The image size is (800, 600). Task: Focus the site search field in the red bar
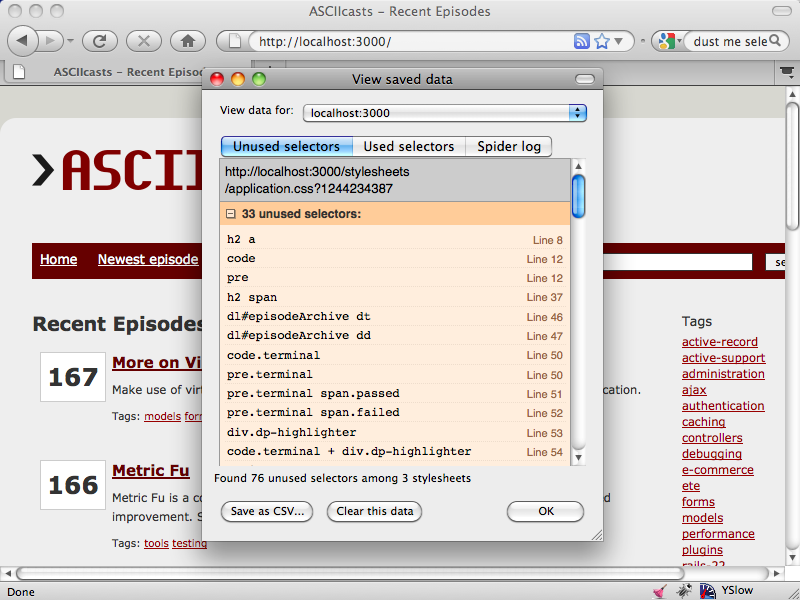[x=678, y=262]
